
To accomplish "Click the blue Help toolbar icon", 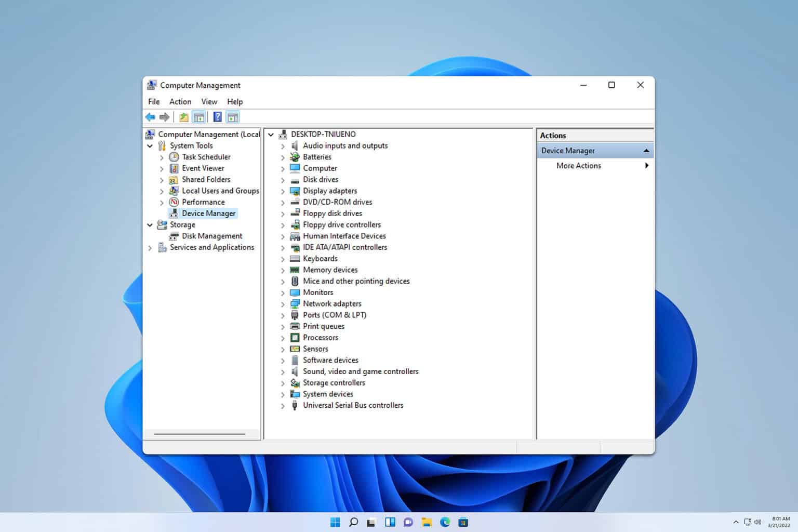I will tap(218, 117).
